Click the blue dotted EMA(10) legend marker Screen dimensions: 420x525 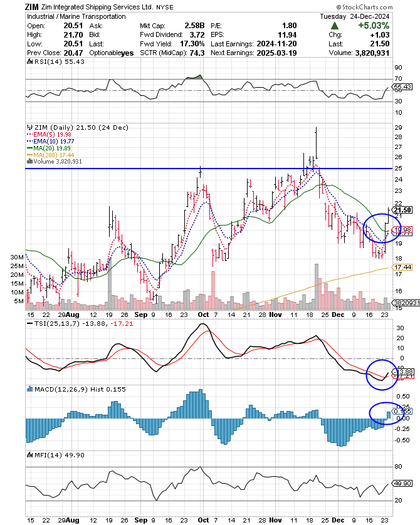[x=30, y=142]
